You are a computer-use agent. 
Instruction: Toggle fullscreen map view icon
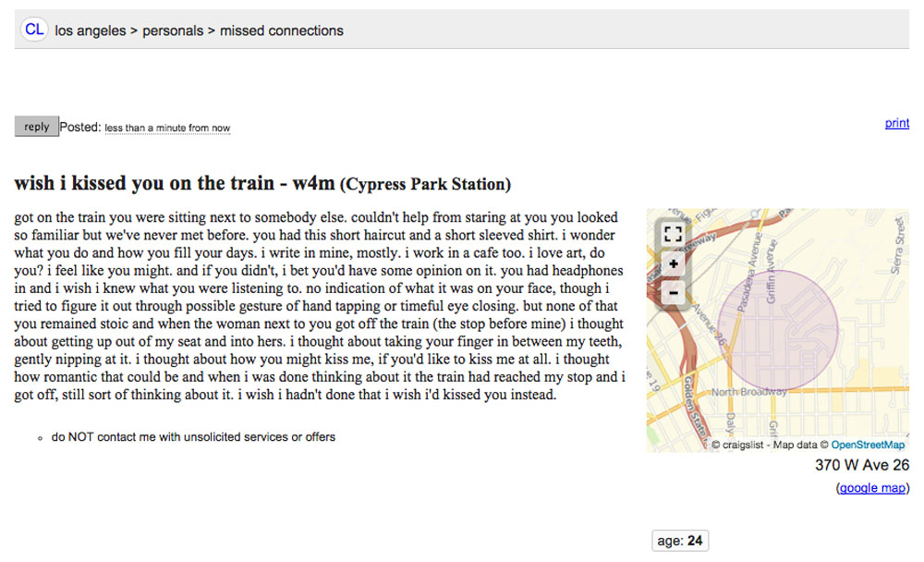[673, 234]
